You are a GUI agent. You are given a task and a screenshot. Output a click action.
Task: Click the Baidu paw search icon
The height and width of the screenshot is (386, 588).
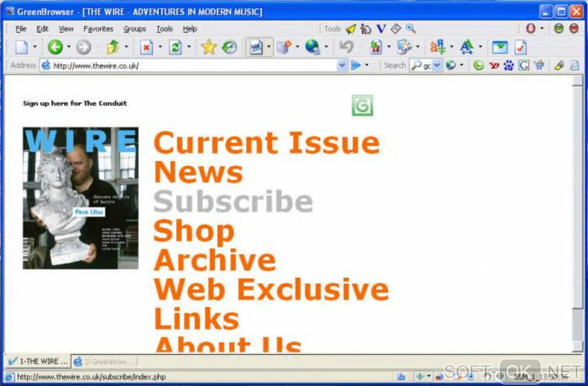508,66
